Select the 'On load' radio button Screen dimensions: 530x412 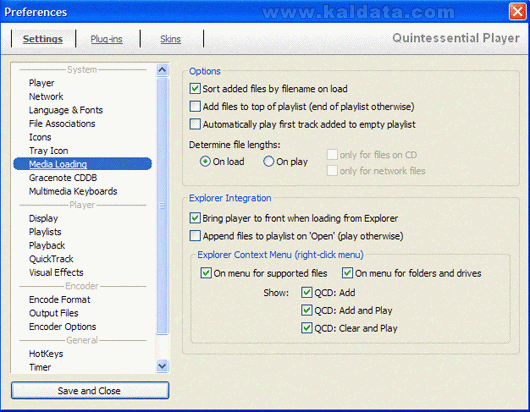[205, 162]
